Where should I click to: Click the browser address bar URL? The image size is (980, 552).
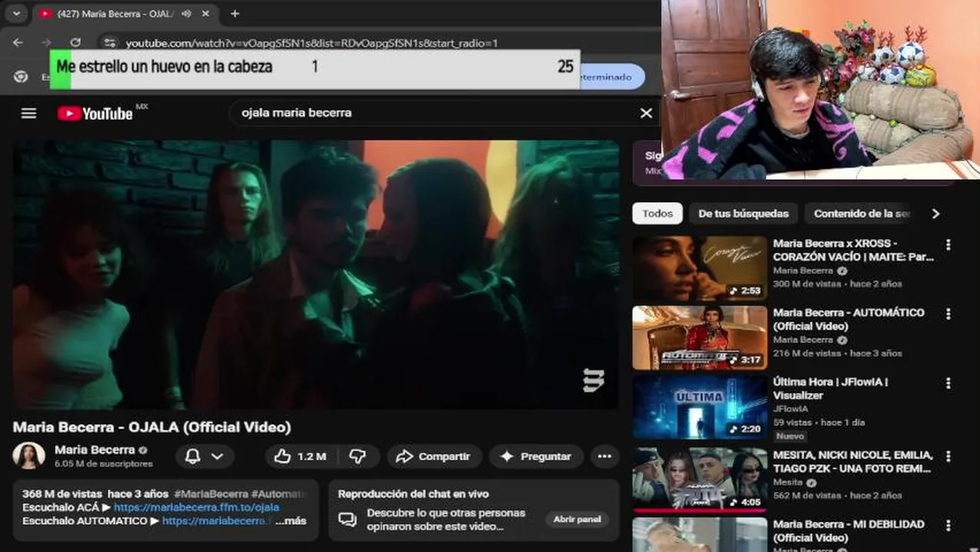click(312, 43)
